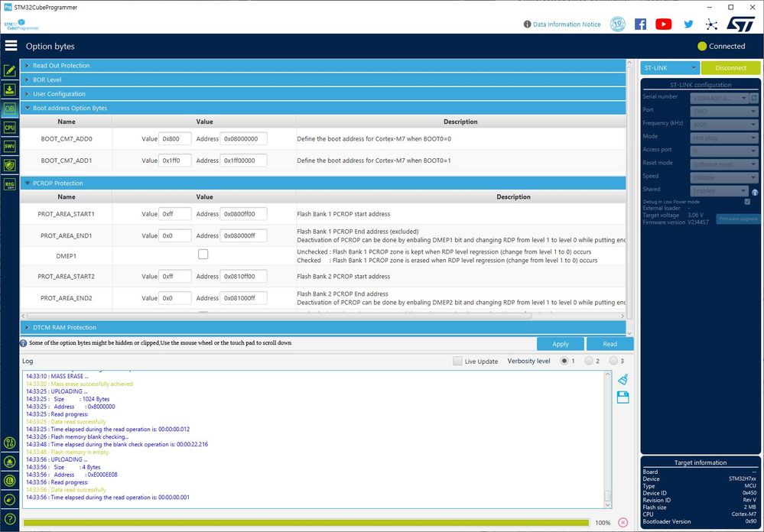764x532 pixels.
Task: Expand the User Configuration section
Action: [x=323, y=93]
